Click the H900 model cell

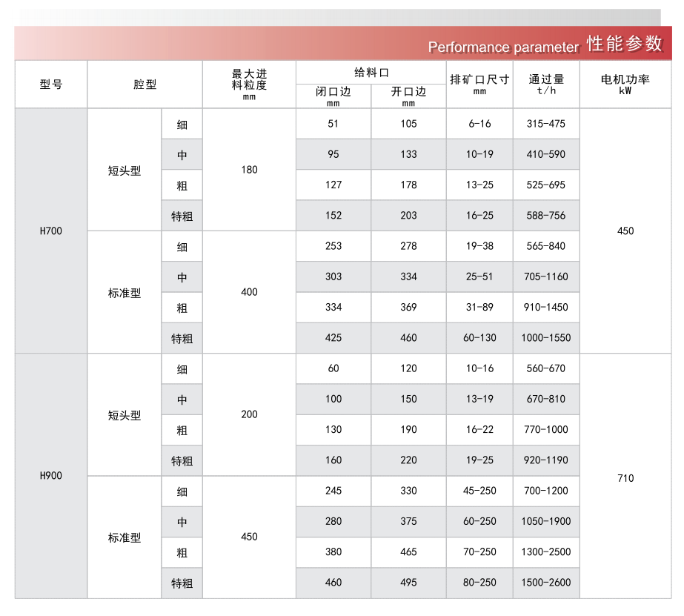click(51, 475)
